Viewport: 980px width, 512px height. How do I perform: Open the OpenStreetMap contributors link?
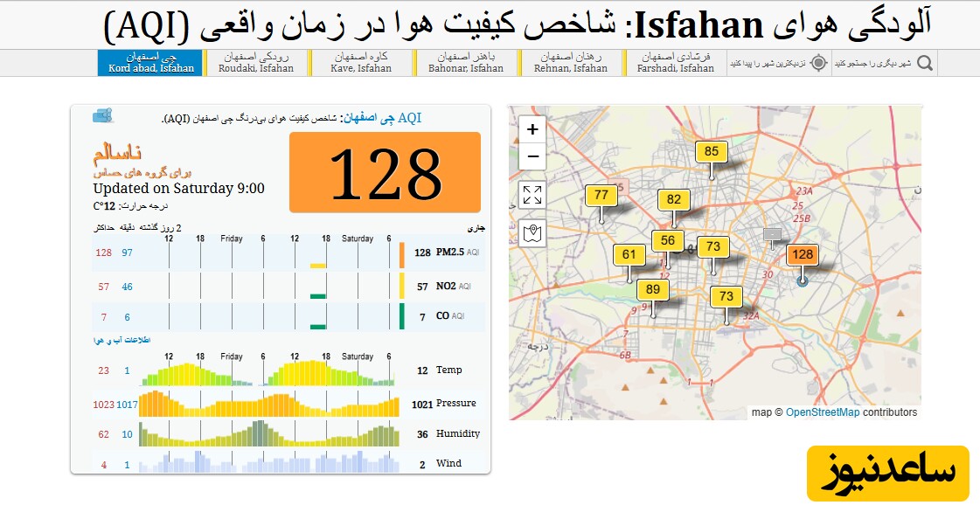823,412
